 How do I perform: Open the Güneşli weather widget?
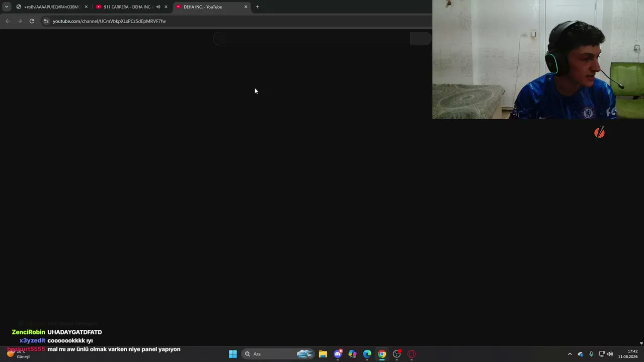tap(20, 354)
